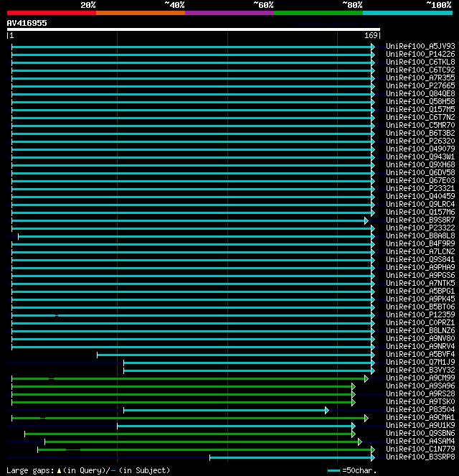
Task: Click the cyan ~100% legend bar
Action: (407, 13)
